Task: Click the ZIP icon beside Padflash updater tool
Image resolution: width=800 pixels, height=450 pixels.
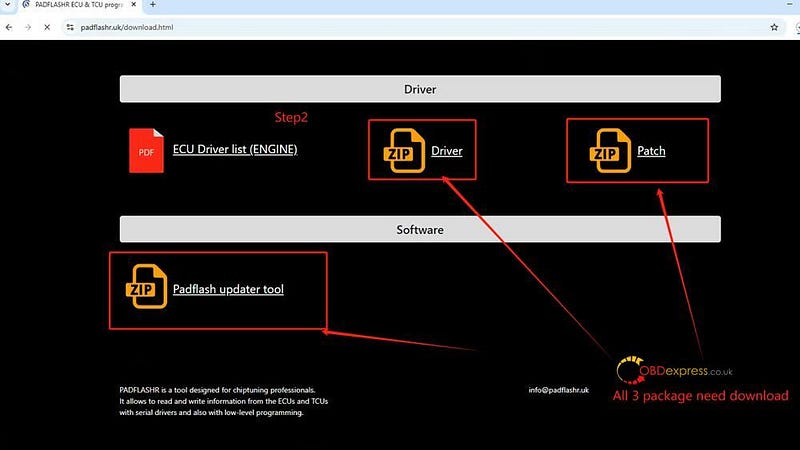Action: [x=146, y=286]
